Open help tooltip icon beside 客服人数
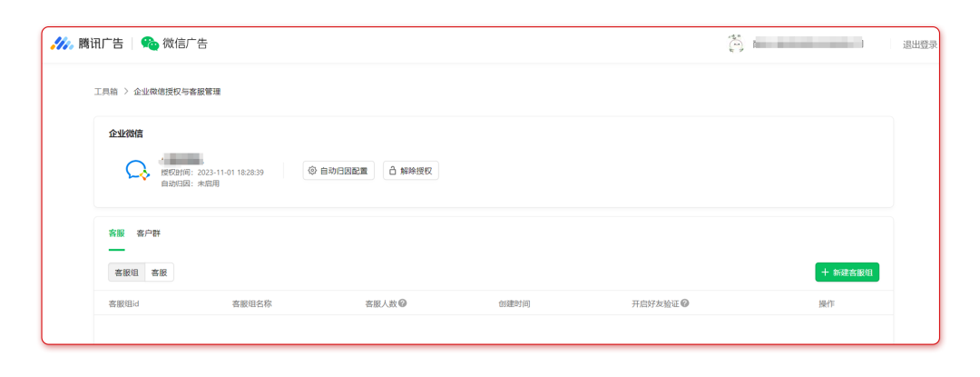 pyautogui.click(x=402, y=303)
